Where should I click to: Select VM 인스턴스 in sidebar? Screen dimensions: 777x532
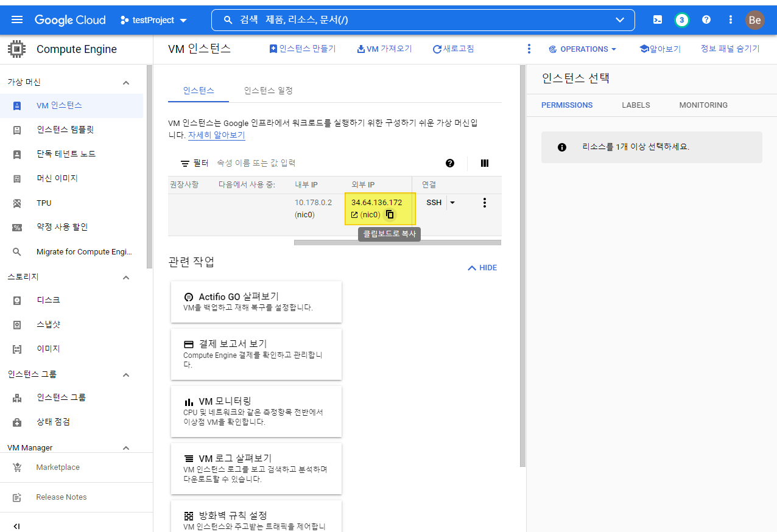[71, 105]
